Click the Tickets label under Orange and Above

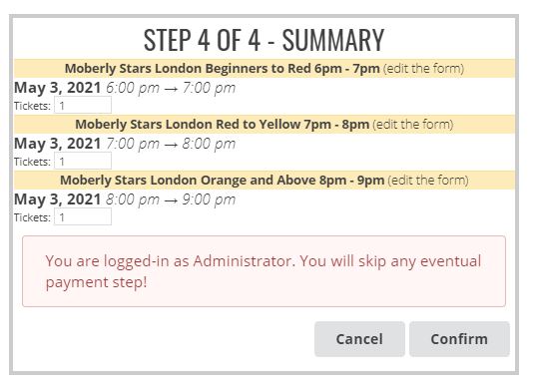pos(32,217)
